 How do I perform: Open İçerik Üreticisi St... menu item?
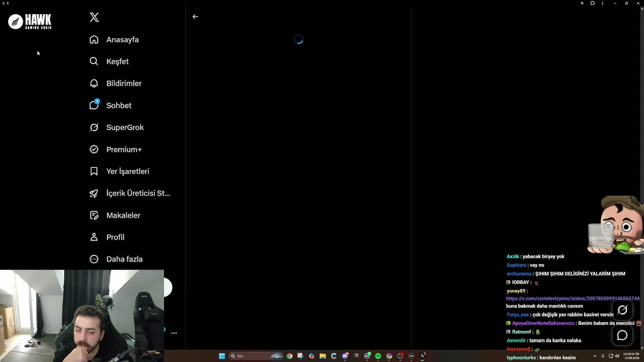pos(138,193)
